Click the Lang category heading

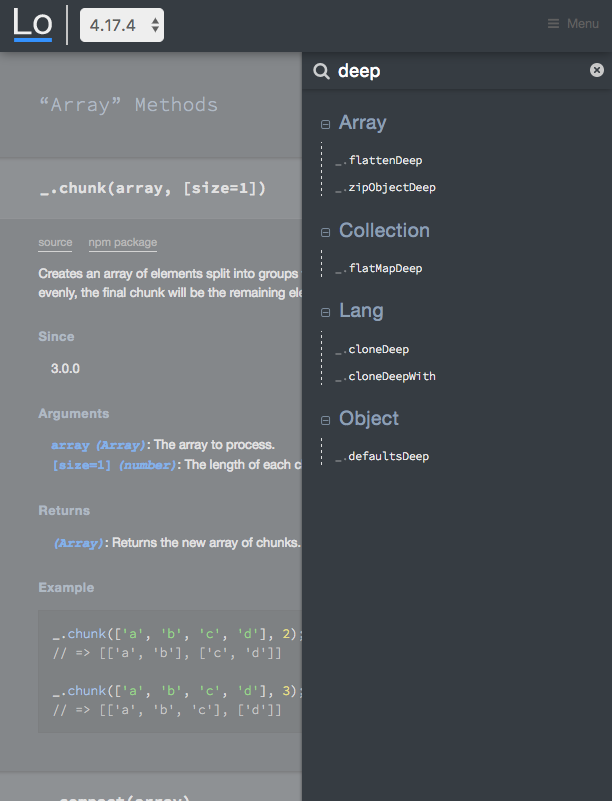tap(361, 311)
